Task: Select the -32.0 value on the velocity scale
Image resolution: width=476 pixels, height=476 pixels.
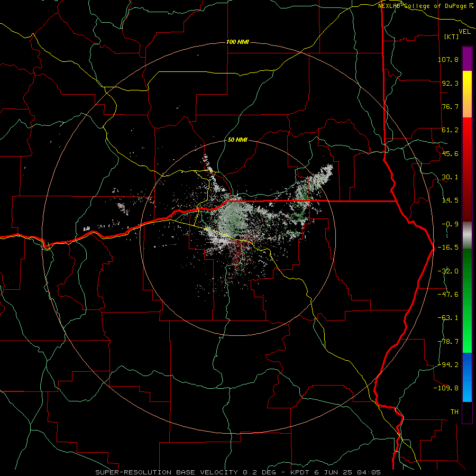Action: coord(448,271)
